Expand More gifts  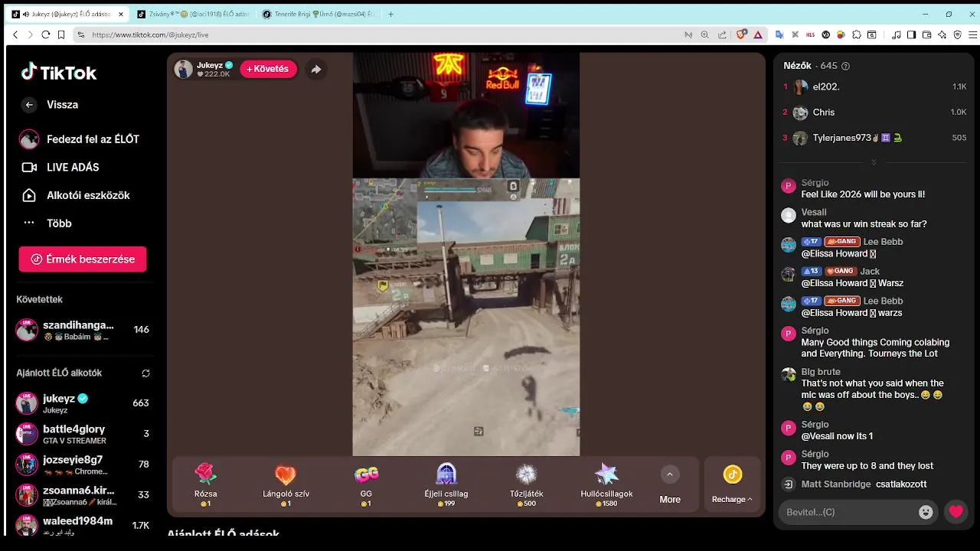[x=670, y=484]
